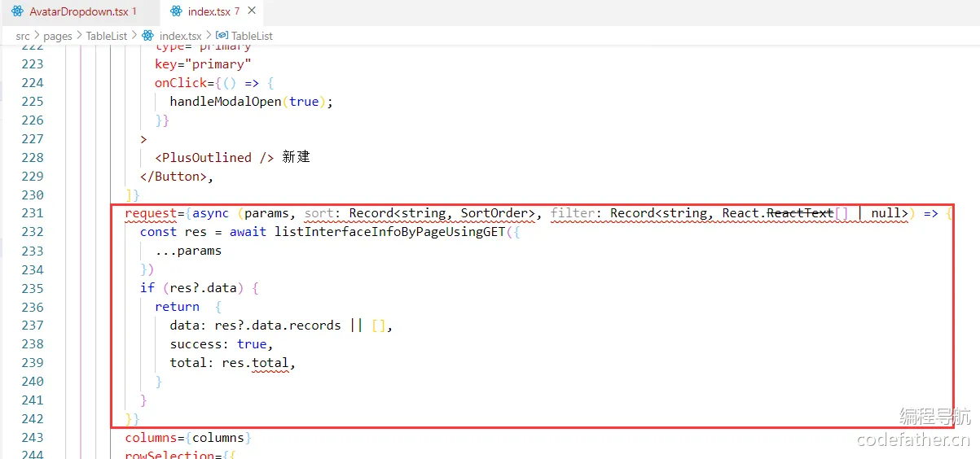Screen dimensions: 980x459
Task: Open the first TableList folder breadcrumb
Action: [x=108, y=36]
